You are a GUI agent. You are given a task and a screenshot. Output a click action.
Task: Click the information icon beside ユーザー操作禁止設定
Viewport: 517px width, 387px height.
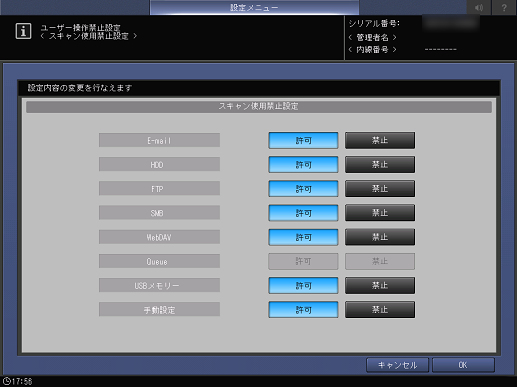coord(23,31)
